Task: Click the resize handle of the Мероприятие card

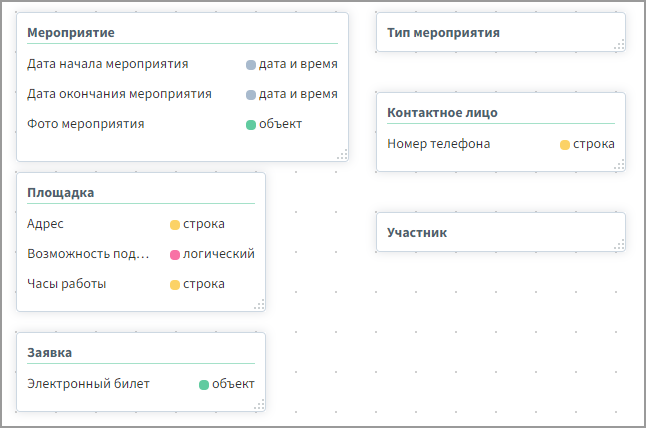Action: pos(342,155)
